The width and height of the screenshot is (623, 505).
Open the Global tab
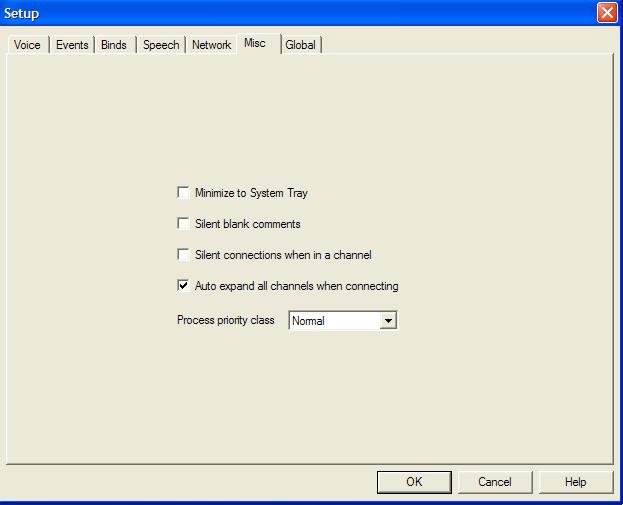[300, 45]
